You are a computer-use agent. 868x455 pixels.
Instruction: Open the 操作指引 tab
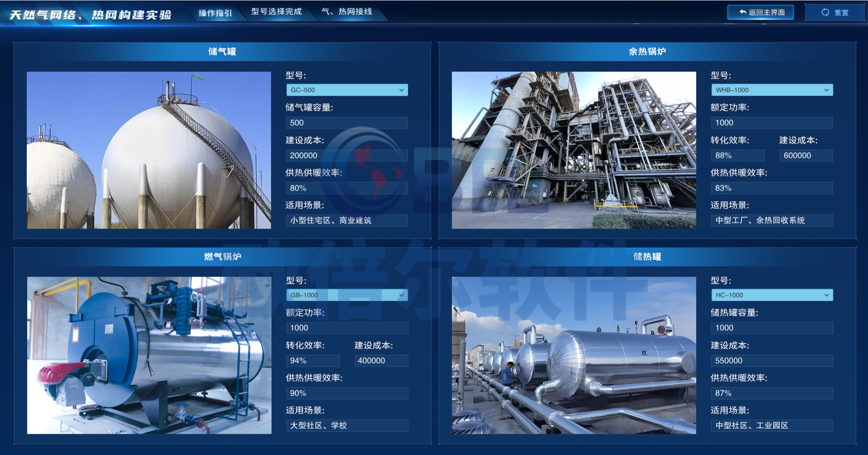pos(215,13)
